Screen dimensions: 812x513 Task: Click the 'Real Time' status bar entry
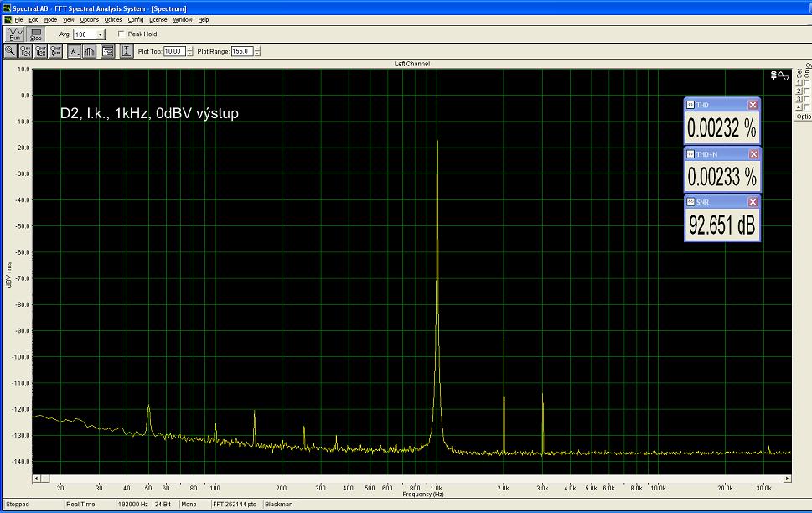(x=89, y=504)
